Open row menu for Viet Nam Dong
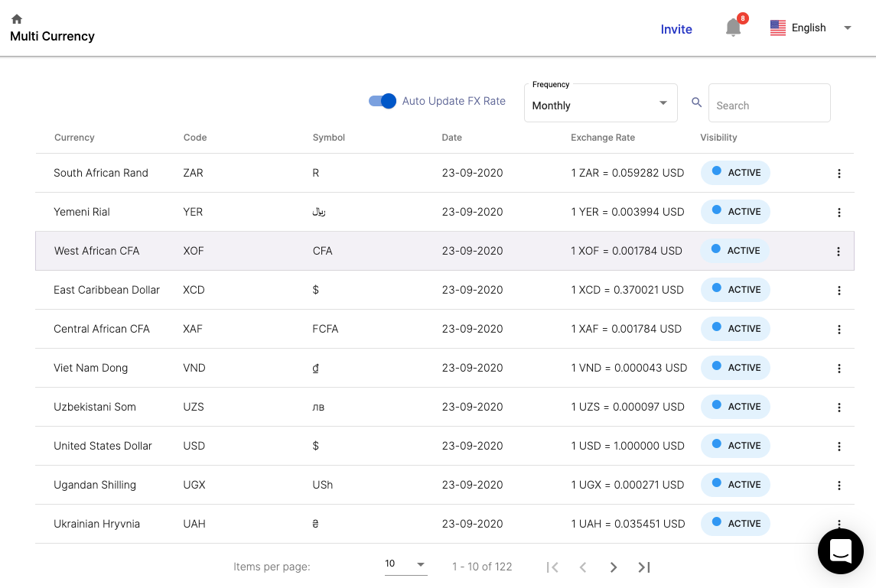Viewport: 876px width, 588px height. 839,369
